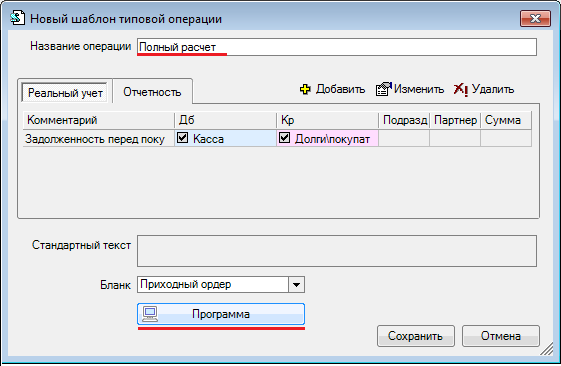Click the Подразд column header
The height and width of the screenshot is (366, 561).
coord(404,120)
